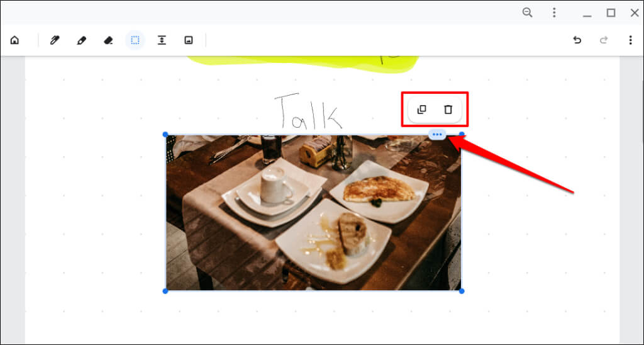Click the selected food photo
The width and height of the screenshot is (644, 345).
click(x=313, y=213)
